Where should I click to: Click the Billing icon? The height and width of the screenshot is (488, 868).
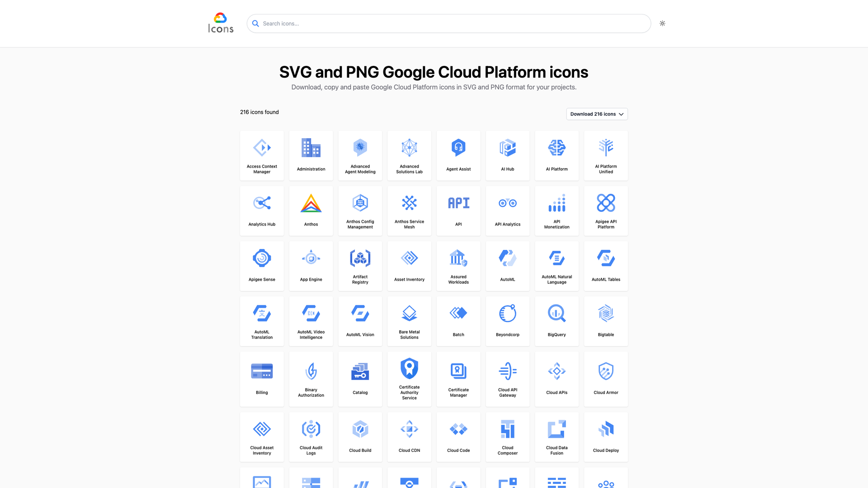261,371
